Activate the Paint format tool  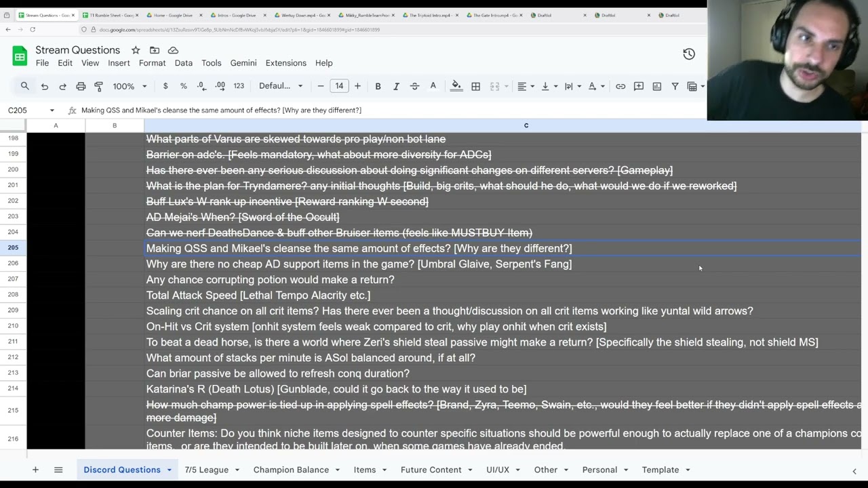[98, 86]
